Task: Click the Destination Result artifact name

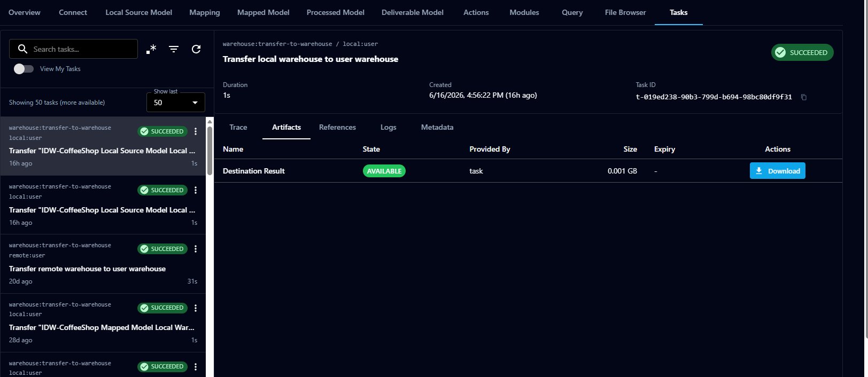Action: coord(254,171)
